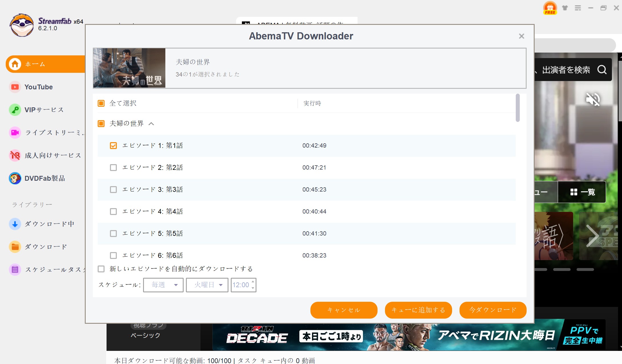The width and height of the screenshot is (622, 364).
Task: Check Episode 3 checkbox
Action: click(113, 190)
